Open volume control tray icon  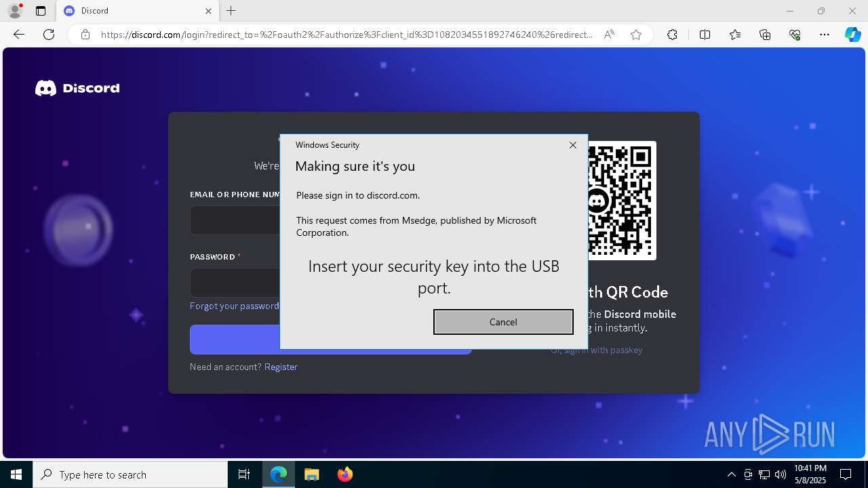pos(780,474)
